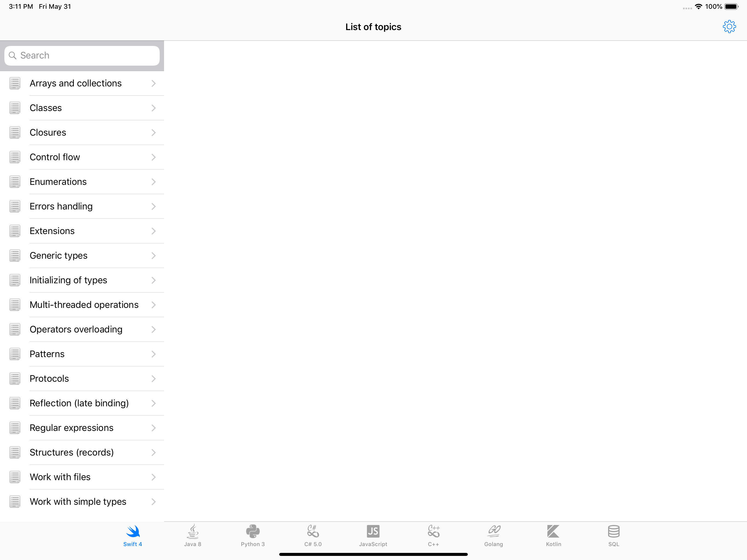Tap the search magnifier icon
The image size is (747, 560).
[13, 56]
